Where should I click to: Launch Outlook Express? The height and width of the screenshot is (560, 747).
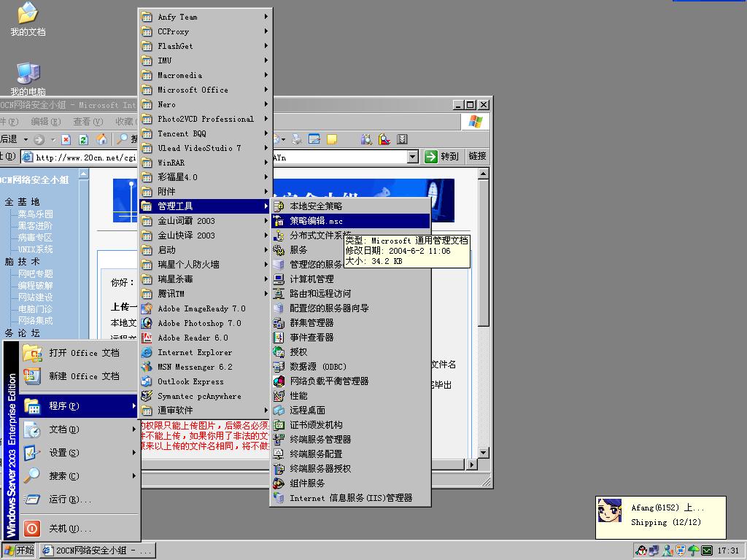click(x=205, y=381)
